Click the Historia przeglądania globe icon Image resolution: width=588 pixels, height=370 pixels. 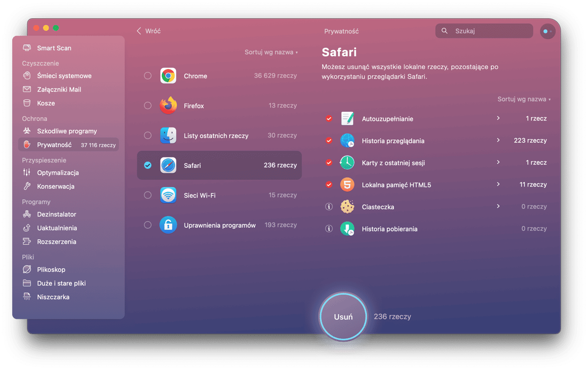click(x=347, y=141)
